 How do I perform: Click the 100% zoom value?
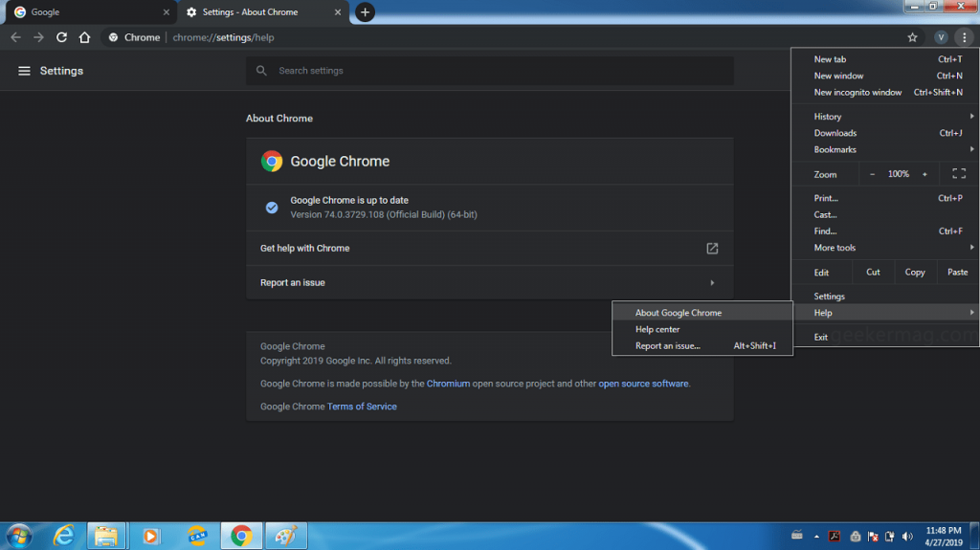[x=898, y=174]
